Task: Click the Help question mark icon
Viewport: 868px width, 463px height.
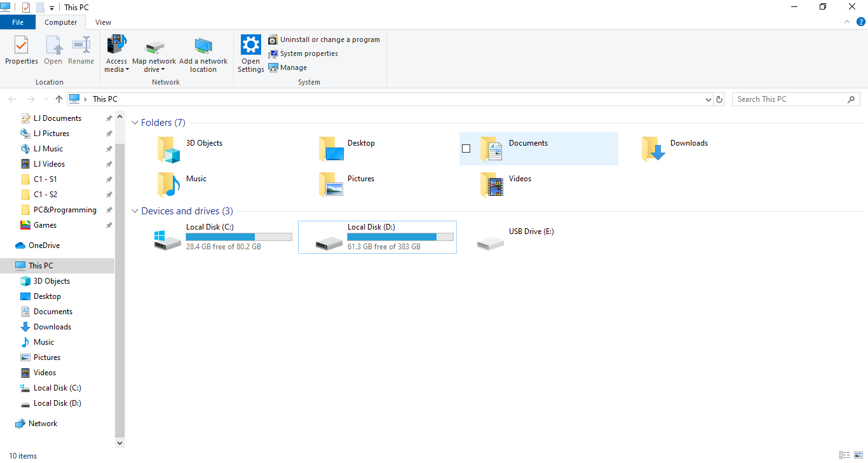Action: pos(861,22)
